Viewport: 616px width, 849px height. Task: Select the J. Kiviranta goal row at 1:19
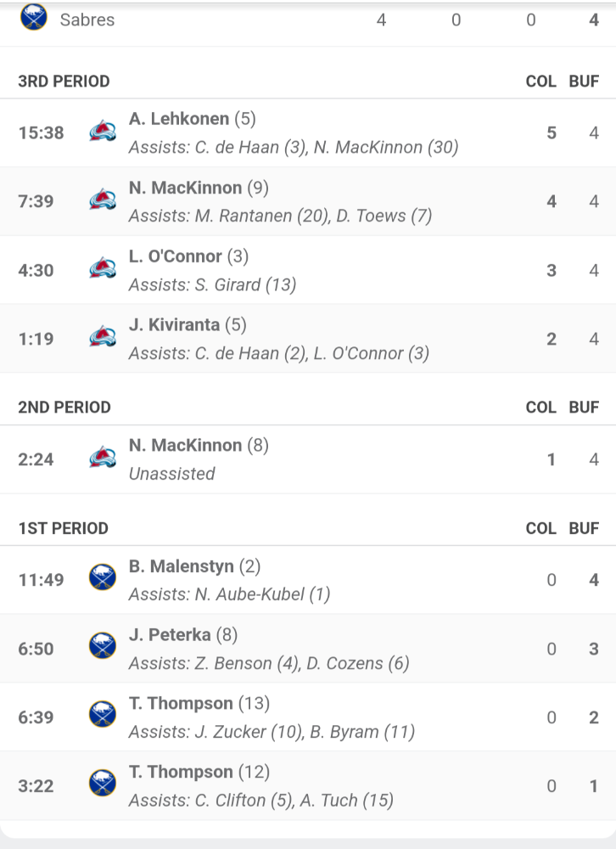point(308,339)
